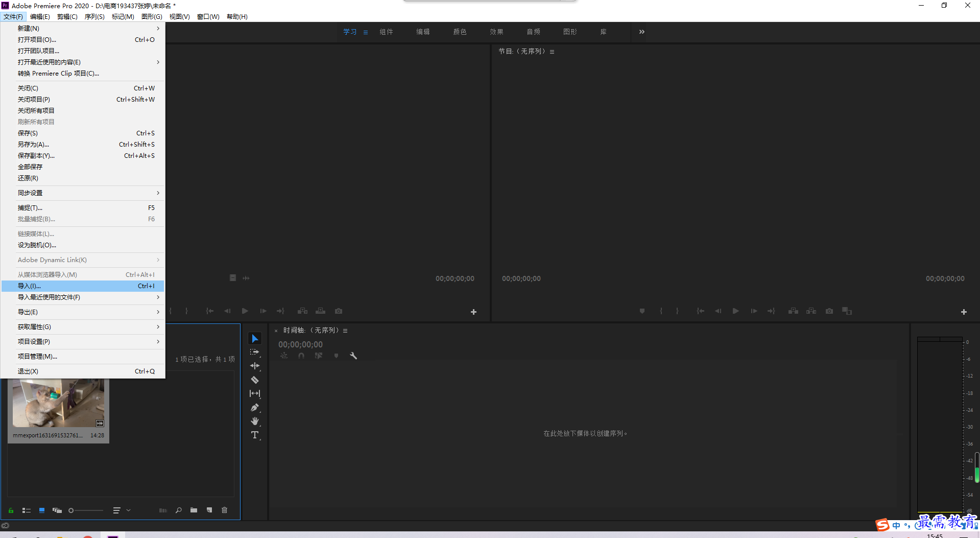Open Button Editor plus in Program monitor
Image resolution: width=980 pixels, height=538 pixels.
pyautogui.click(x=964, y=312)
